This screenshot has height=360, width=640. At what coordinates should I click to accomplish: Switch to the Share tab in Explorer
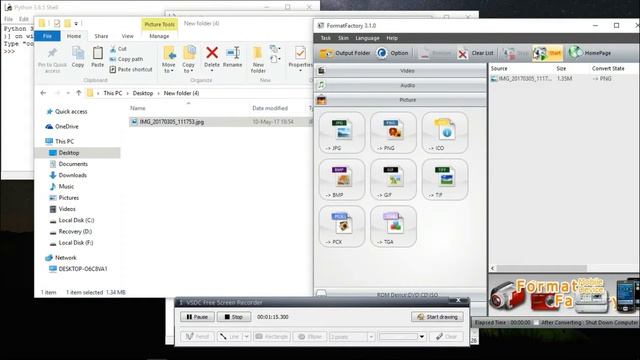click(101, 36)
